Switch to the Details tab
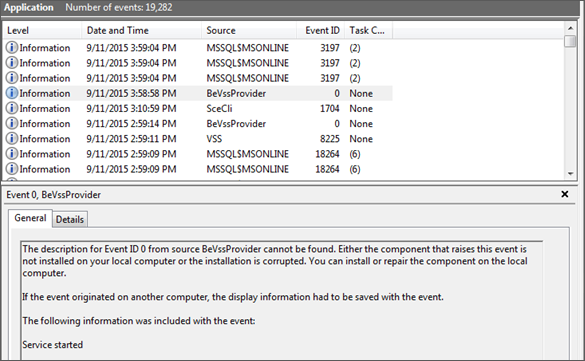Image resolution: width=585 pixels, height=361 pixels. coord(70,219)
